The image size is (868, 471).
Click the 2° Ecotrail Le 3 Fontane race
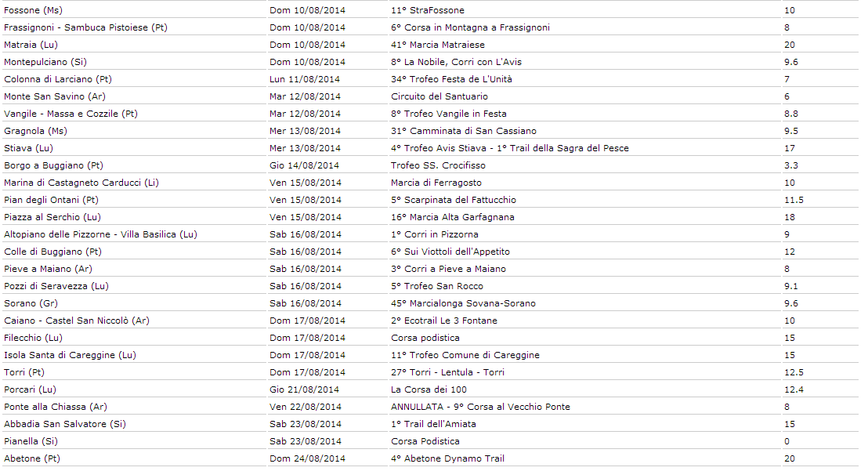[444, 321]
